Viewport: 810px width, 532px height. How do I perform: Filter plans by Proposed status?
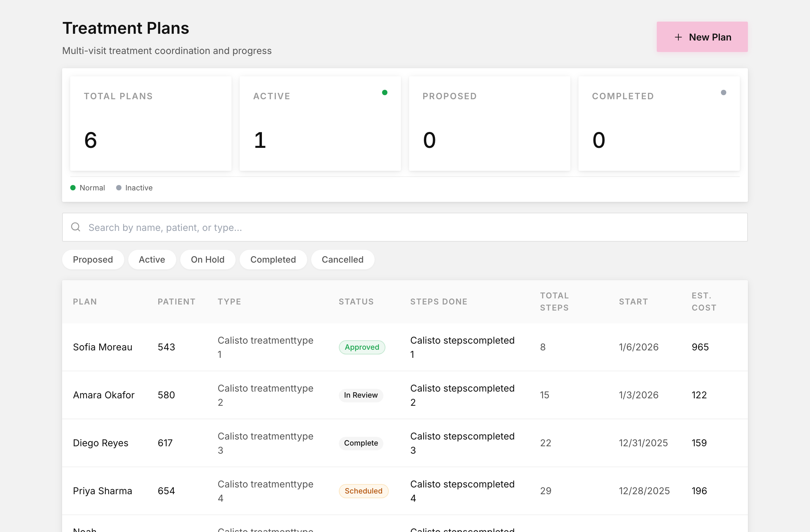coord(93,260)
